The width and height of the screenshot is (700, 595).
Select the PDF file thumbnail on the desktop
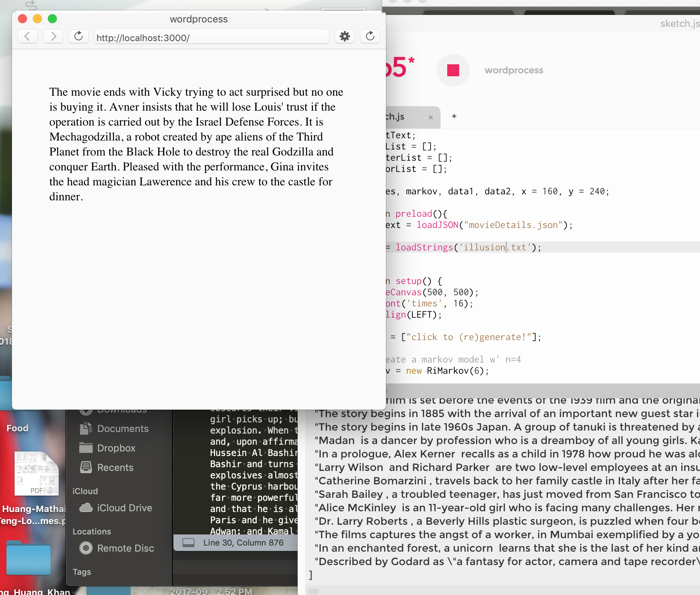36,474
